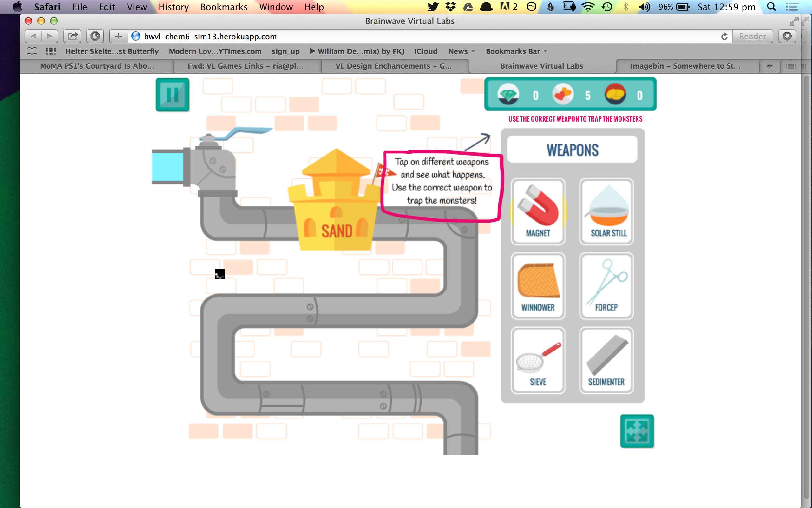Enter Safari fullscreen mode arrows
This screenshot has width=812, height=508.
tap(794, 21)
